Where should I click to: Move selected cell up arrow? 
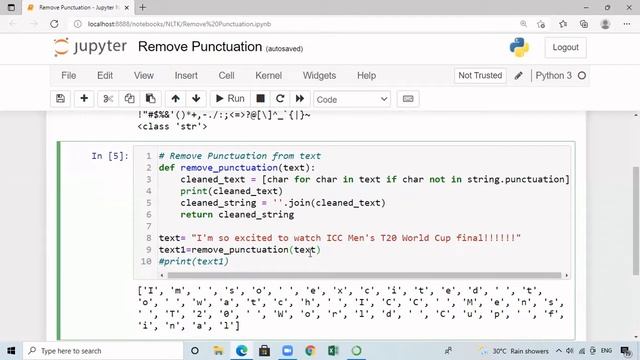(x=176, y=99)
